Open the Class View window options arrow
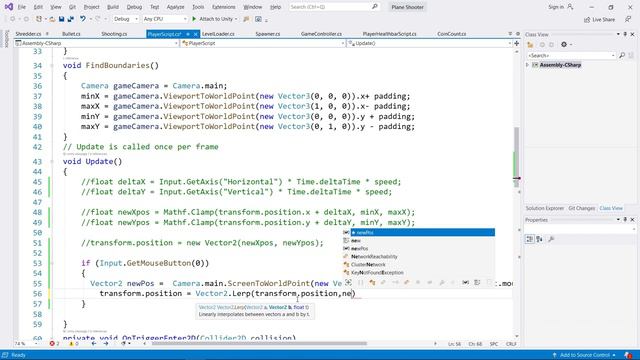This screenshot has width=640, height=360. 618,35
